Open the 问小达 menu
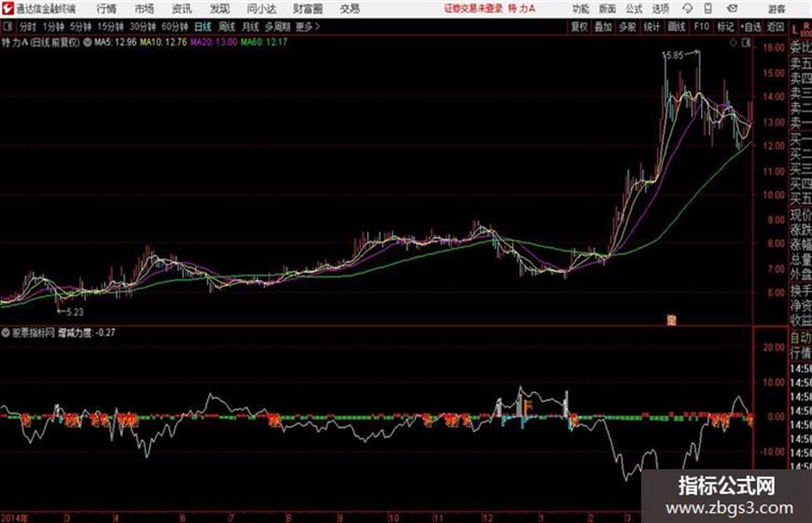Image resolution: width=812 pixels, height=523 pixels. click(x=261, y=9)
